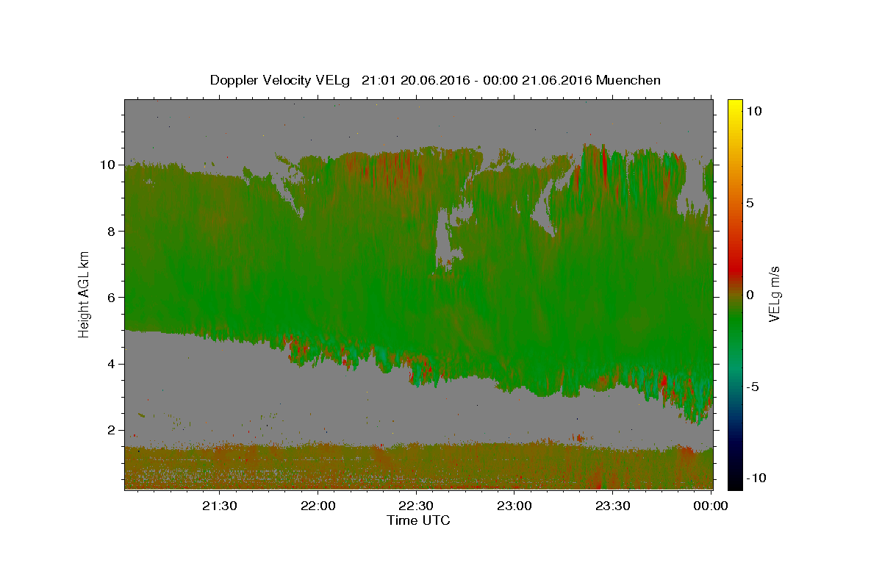Click the height axis label '2'

point(112,430)
